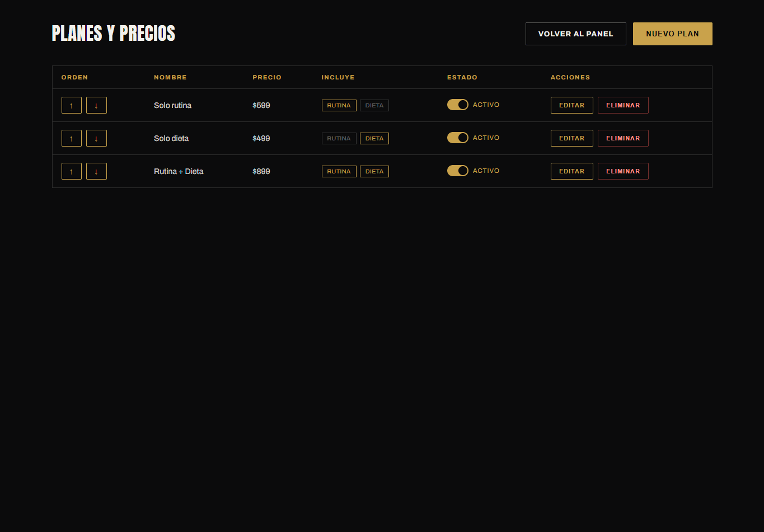Edit the Solo dieta plan
764x532 pixels.
click(571, 138)
